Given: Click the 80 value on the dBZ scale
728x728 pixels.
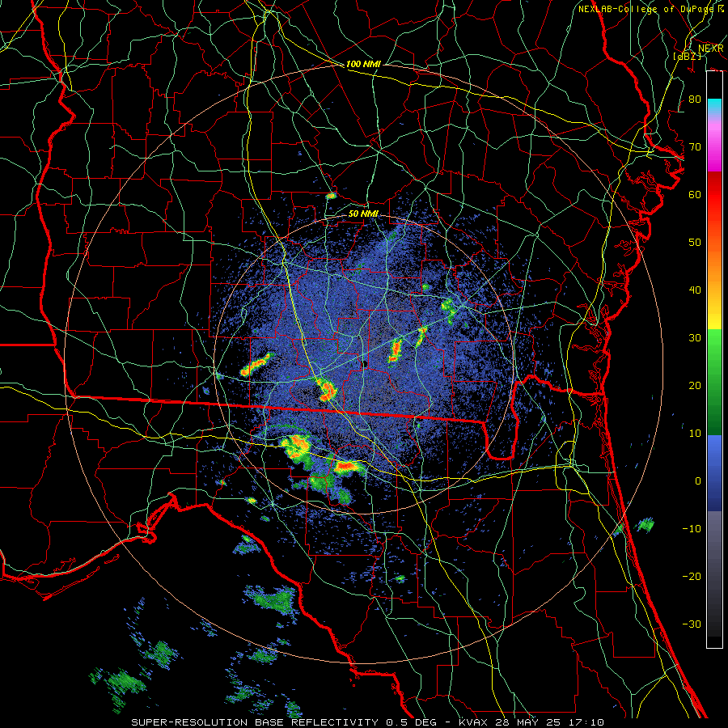Looking at the screenshot, I should tap(695, 99).
